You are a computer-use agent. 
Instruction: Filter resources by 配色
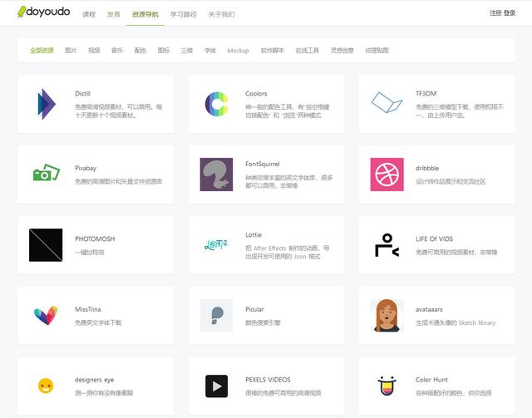140,50
